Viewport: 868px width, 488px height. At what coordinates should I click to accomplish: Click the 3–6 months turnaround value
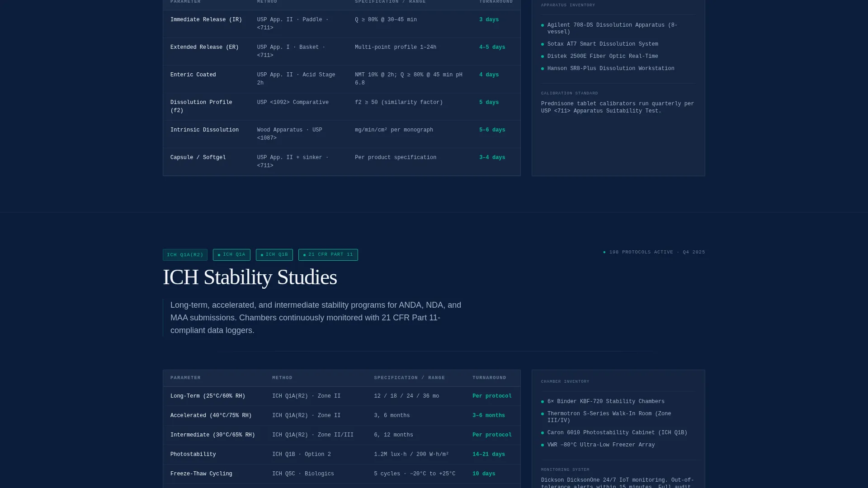[489, 416]
